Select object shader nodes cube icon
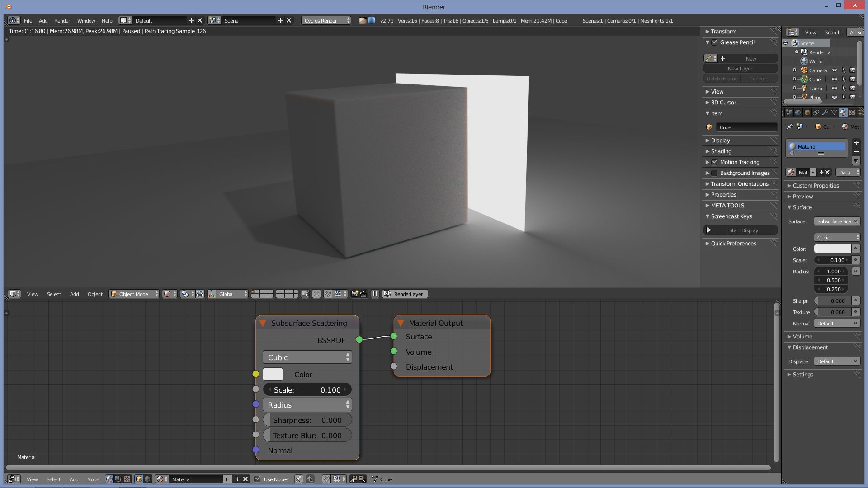This screenshot has height=488, width=868. coord(139,479)
